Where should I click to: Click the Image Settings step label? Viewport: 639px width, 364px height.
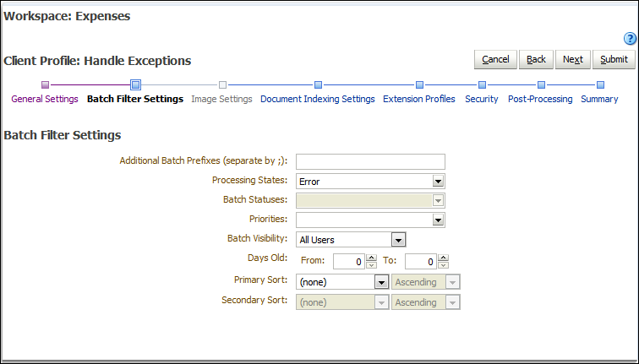[221, 99]
